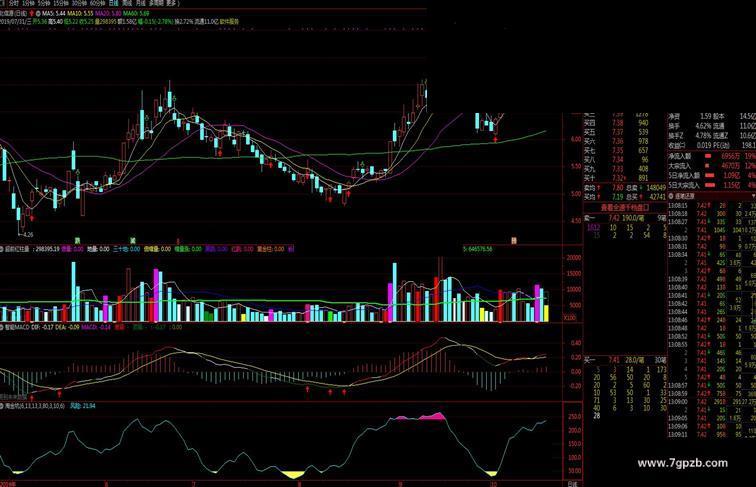The height and width of the screenshot is (487, 756).
Task: Switch to the 30分钟 period tab
Action: click(79, 3)
